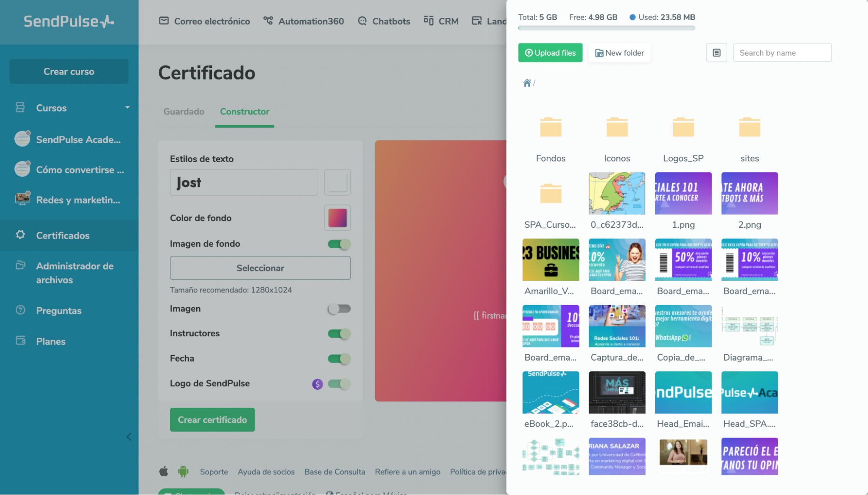The height and width of the screenshot is (495, 868).
Task: Select the Amarillo_V image thumbnail
Action: (x=551, y=259)
